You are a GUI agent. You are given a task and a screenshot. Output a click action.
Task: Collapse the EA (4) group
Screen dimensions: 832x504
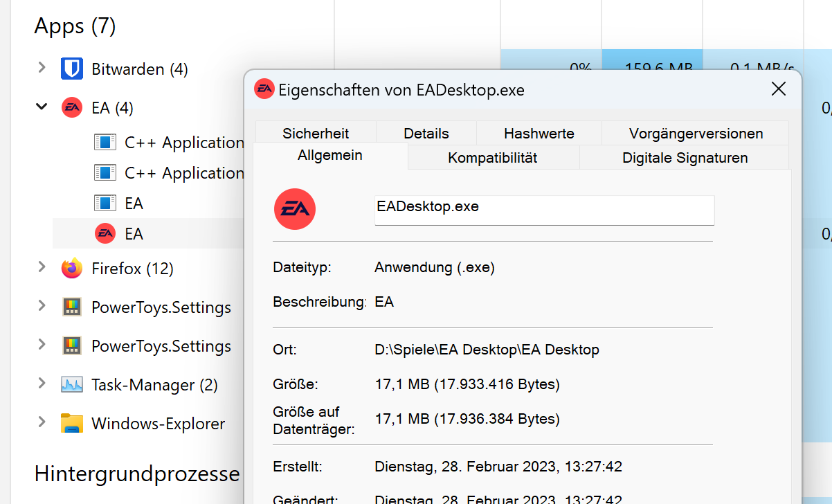tap(42, 107)
